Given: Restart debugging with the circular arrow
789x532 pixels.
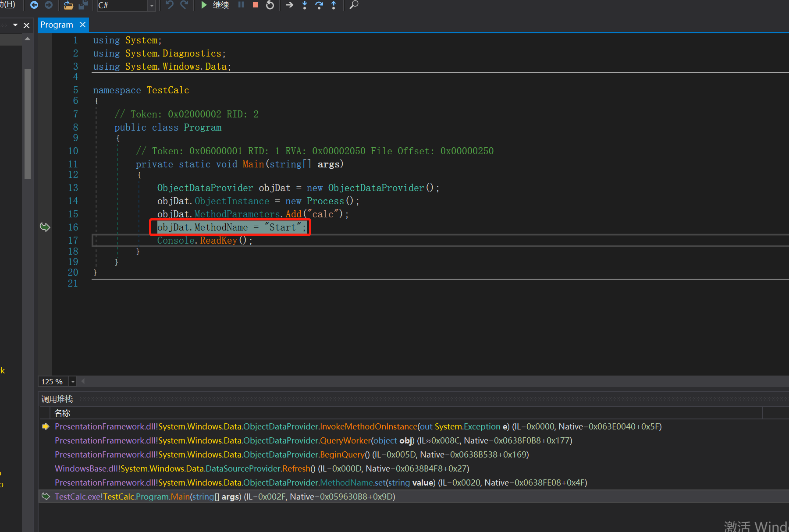Looking at the screenshot, I should 270,5.
